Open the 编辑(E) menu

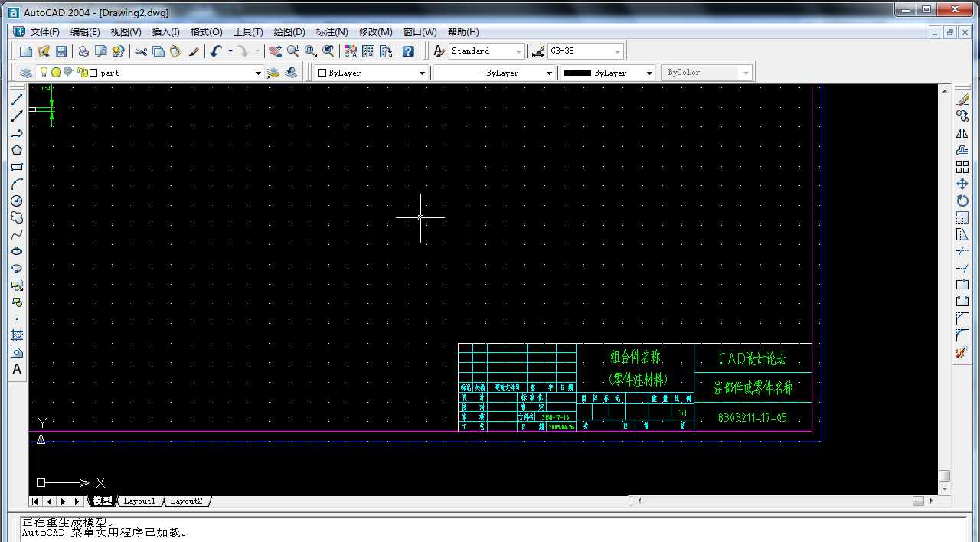click(x=85, y=32)
